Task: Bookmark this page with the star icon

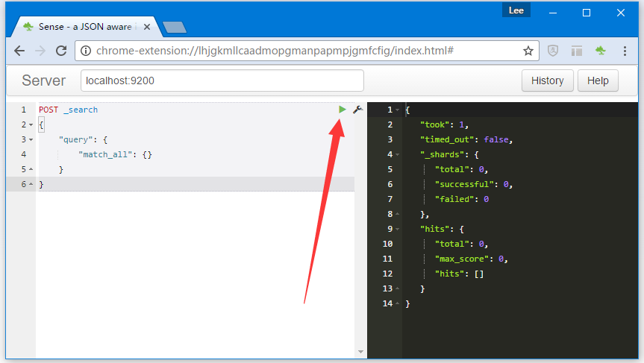Action: tap(528, 51)
